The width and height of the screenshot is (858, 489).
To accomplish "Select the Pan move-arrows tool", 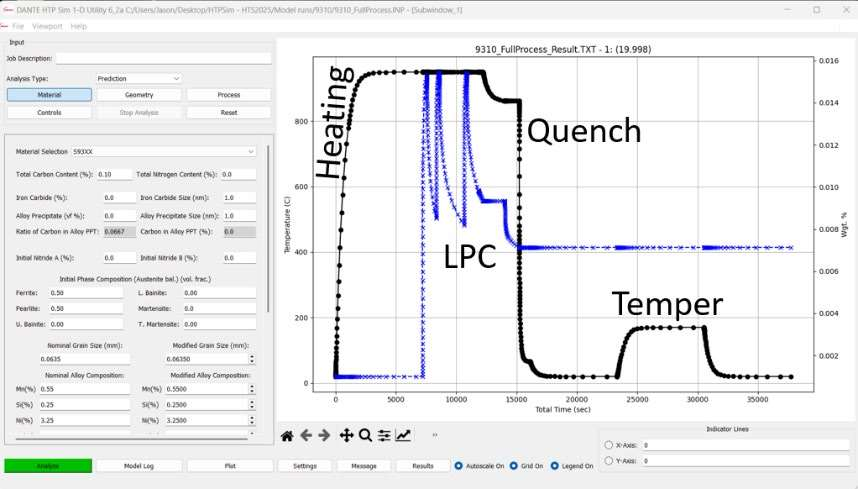I will [x=347, y=435].
